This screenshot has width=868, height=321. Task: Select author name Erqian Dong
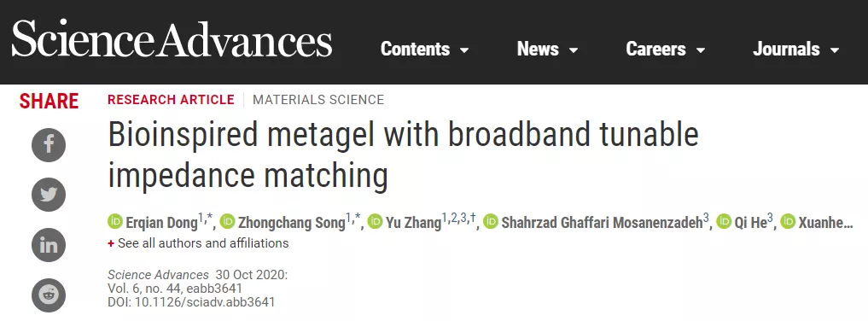click(161, 223)
